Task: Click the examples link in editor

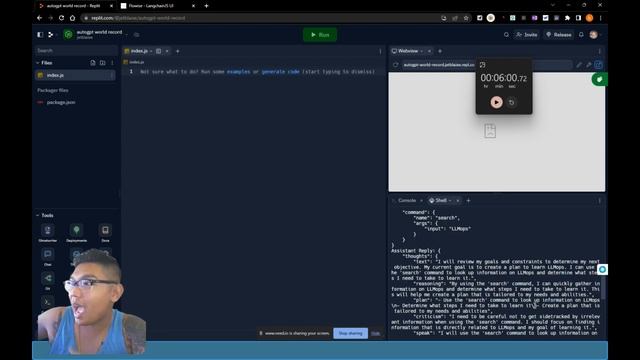Action: coord(238,71)
